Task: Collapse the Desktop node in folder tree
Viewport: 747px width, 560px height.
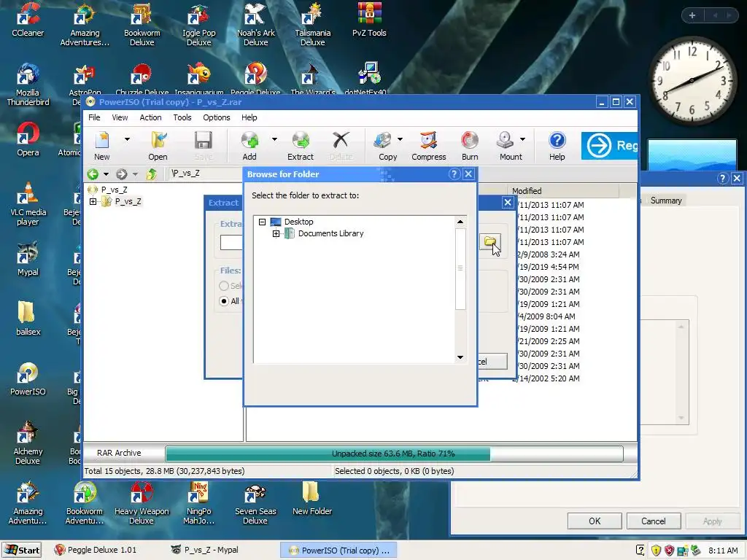Action: 262,222
